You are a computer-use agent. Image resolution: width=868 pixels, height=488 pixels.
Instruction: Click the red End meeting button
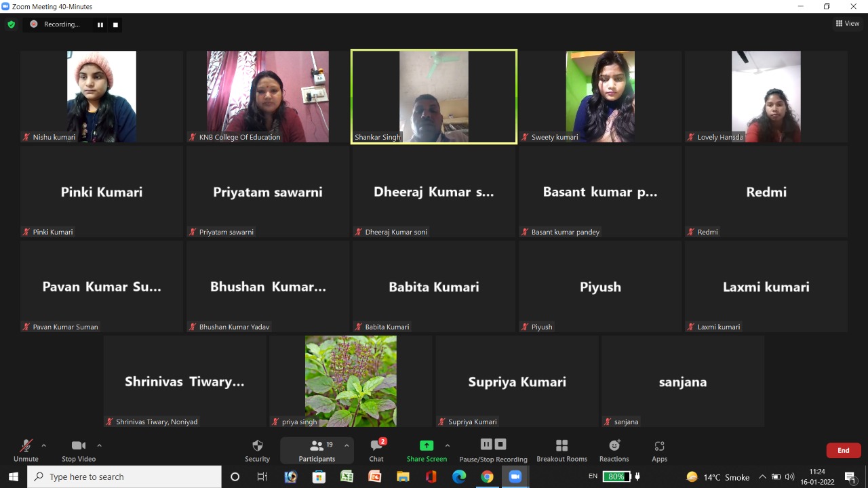point(844,450)
